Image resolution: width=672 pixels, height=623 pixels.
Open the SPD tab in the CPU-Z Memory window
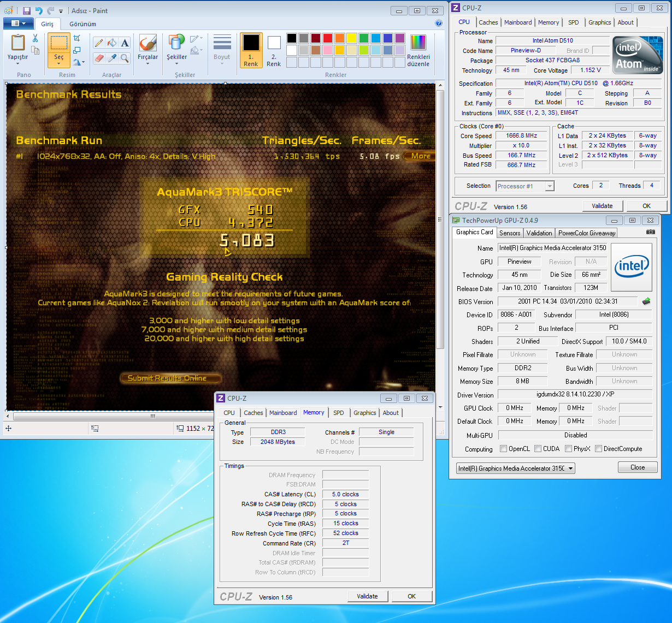click(339, 413)
